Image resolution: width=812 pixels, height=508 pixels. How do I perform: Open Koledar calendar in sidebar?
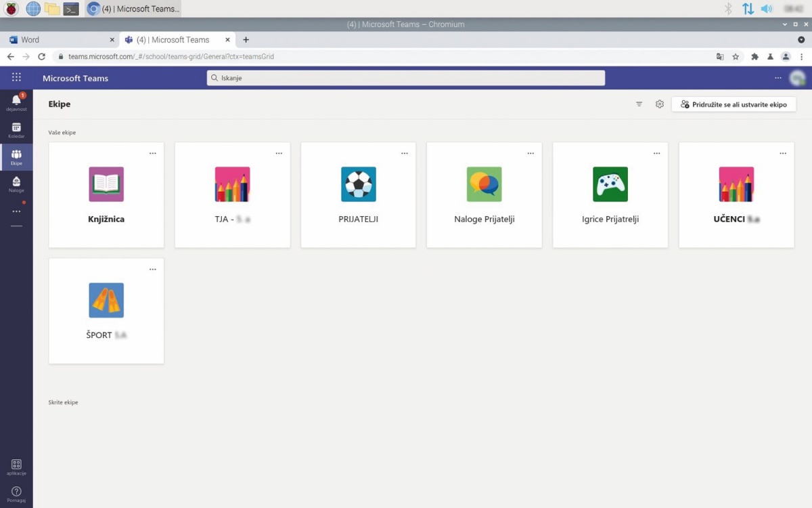[16, 130]
